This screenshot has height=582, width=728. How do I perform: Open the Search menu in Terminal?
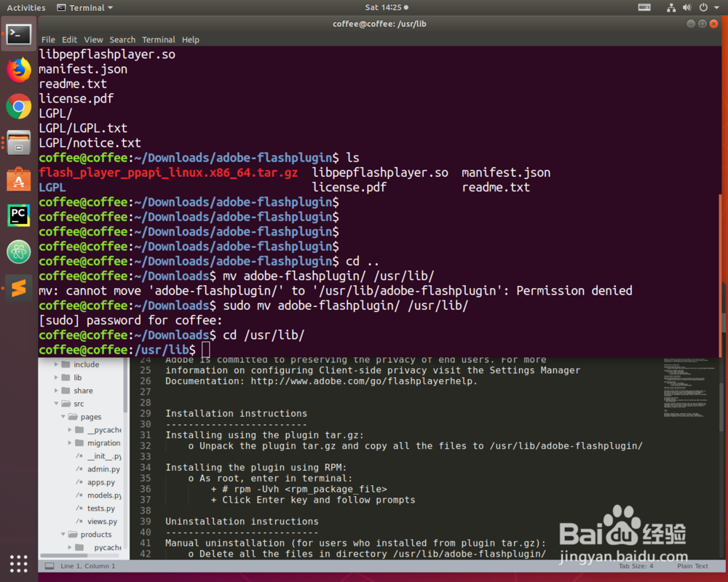[x=122, y=40]
